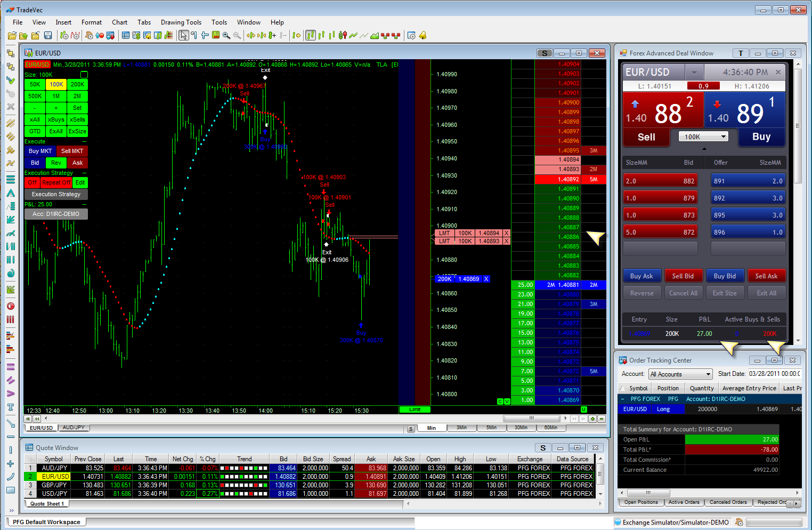Select the 500K size button
Screen dimensions: 812x530
click(35, 96)
